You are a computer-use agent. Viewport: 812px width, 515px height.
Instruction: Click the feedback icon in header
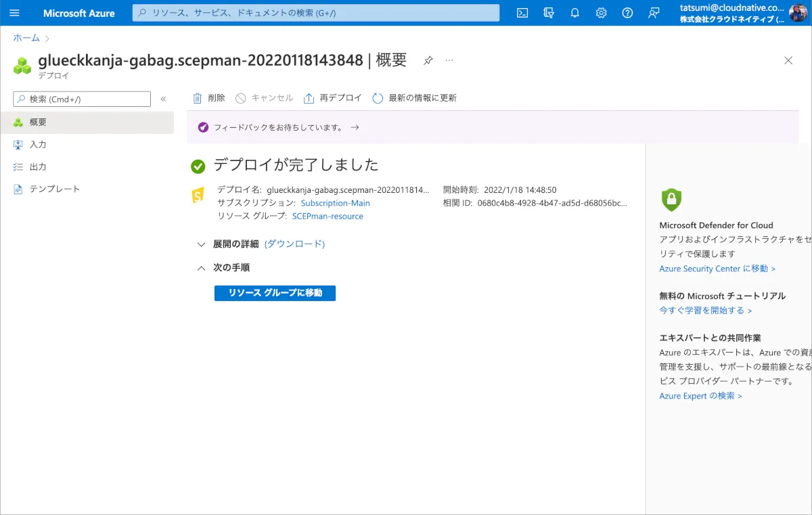pos(654,13)
